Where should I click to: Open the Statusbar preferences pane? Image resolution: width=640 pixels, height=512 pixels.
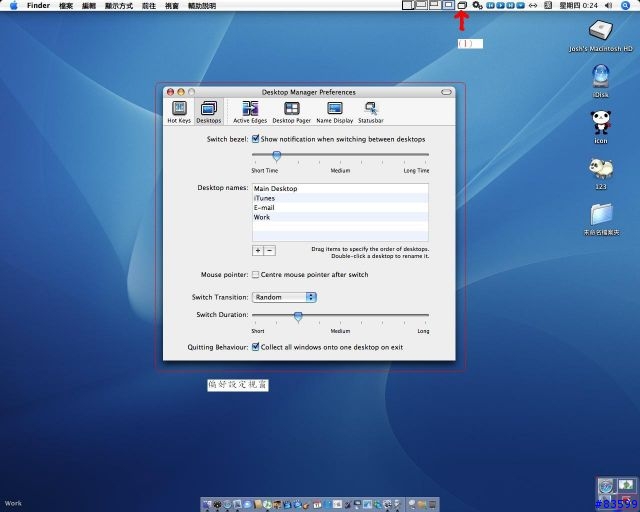point(371,111)
